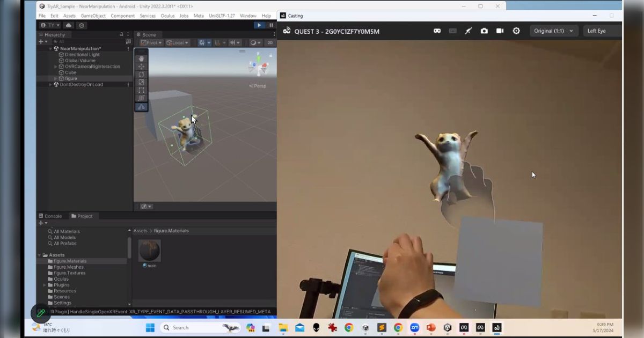Viewport: 644px width, 338px height.
Task: Open the Left Eye selector button
Action: click(601, 31)
